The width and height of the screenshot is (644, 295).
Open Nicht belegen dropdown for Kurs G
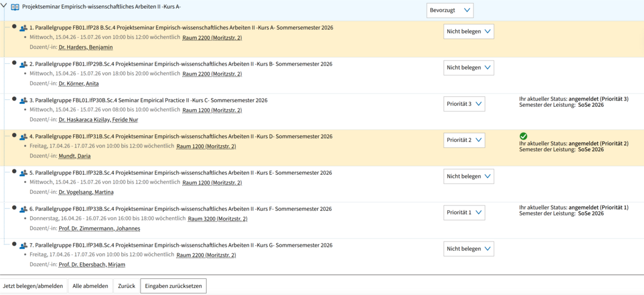[468, 249]
